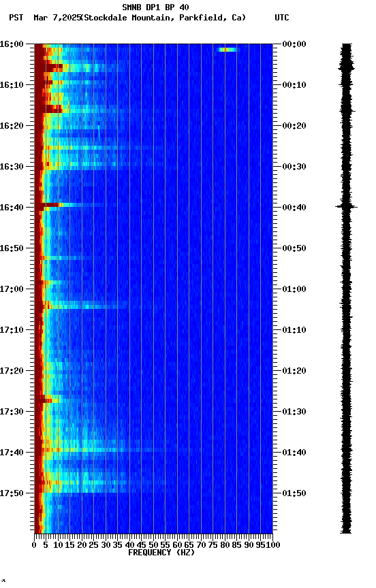Click the 16:10 PST time label

(12, 85)
